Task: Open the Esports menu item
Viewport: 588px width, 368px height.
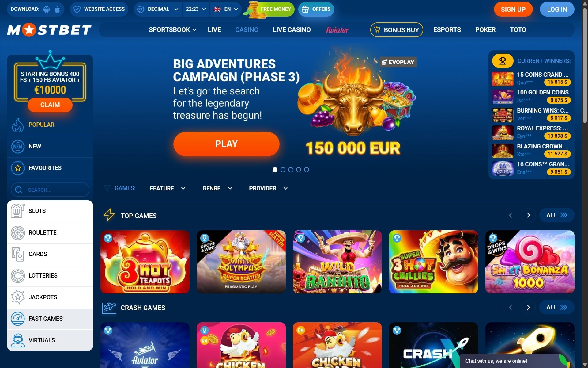Action: [x=447, y=30]
